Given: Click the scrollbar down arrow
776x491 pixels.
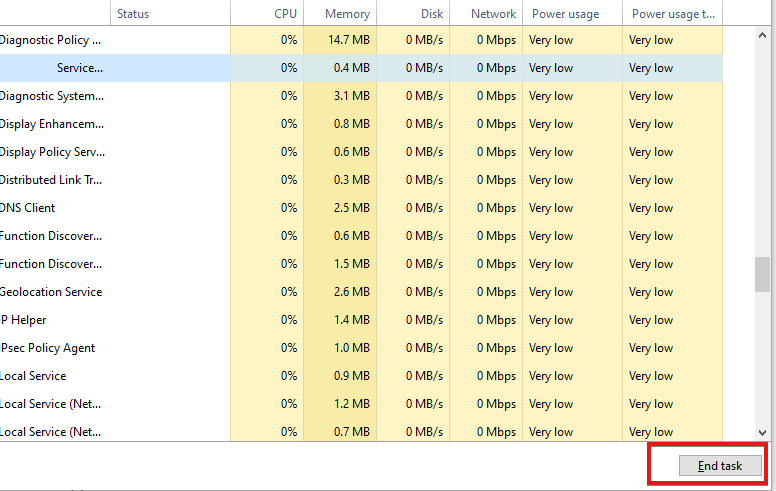Looking at the screenshot, I should [763, 432].
